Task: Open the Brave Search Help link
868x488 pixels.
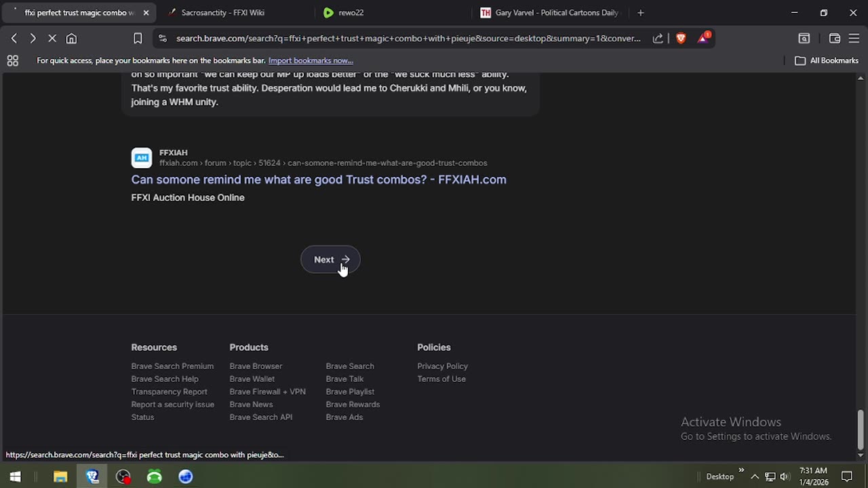Action: click(165, 379)
